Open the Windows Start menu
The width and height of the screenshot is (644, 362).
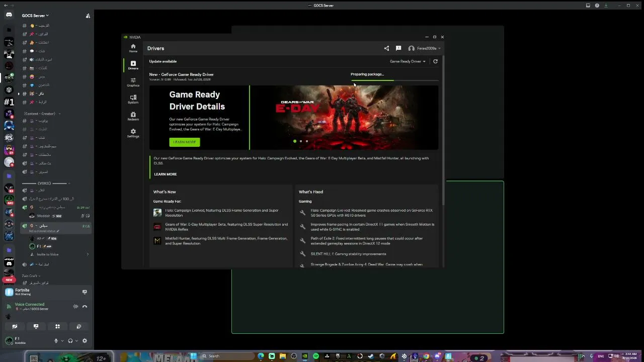coord(193,356)
